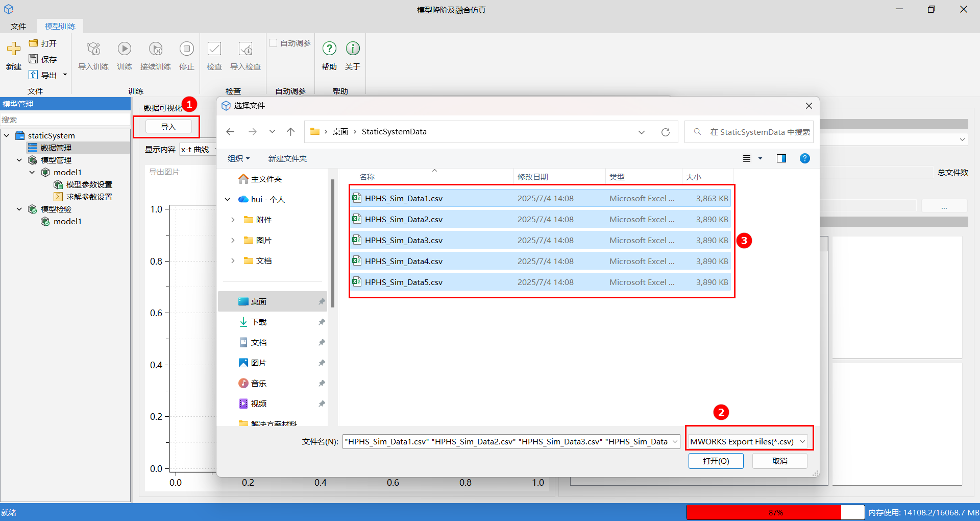The height and width of the screenshot is (521, 980).
Task: Click the 关于 about icon
Action: 353,50
